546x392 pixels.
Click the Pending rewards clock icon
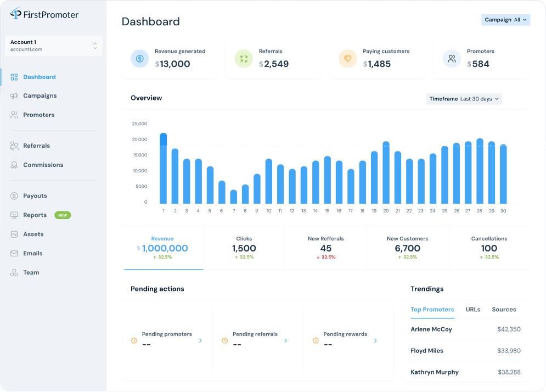tap(316, 341)
